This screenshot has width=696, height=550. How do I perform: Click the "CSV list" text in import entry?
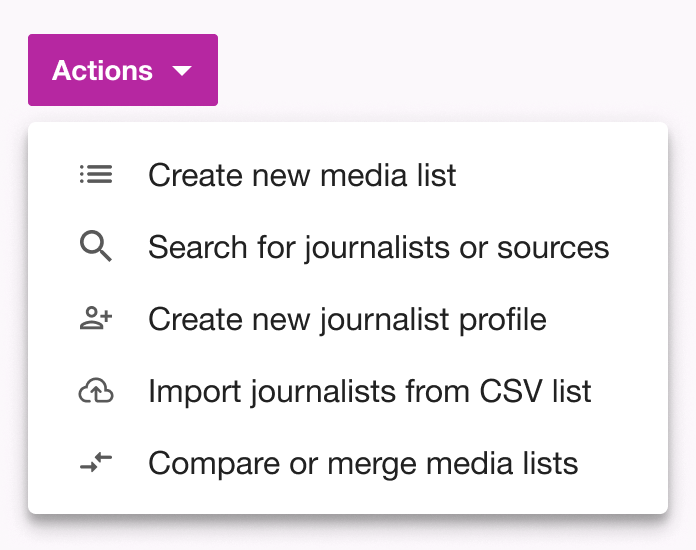click(x=535, y=391)
